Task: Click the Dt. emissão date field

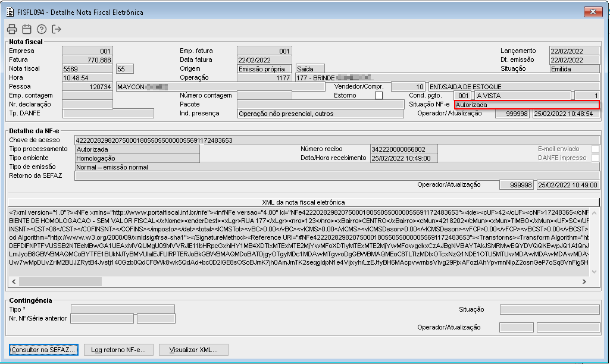Action: click(575, 60)
